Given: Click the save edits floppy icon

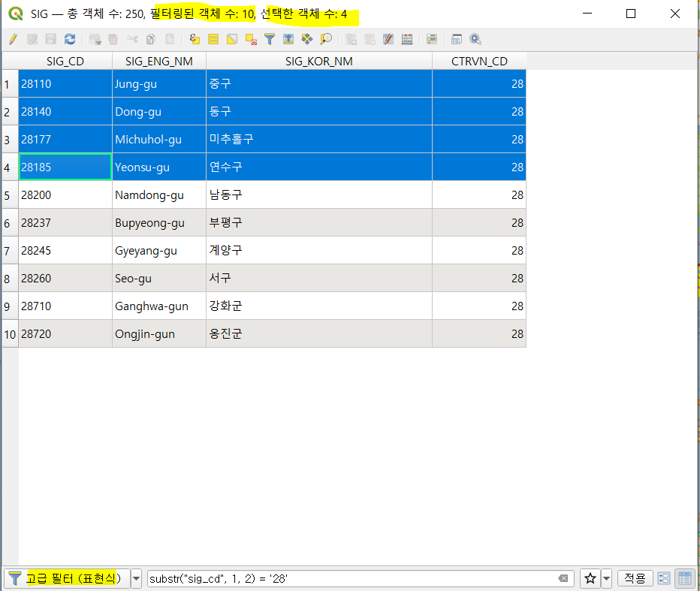Looking at the screenshot, I should pyautogui.click(x=51, y=39).
